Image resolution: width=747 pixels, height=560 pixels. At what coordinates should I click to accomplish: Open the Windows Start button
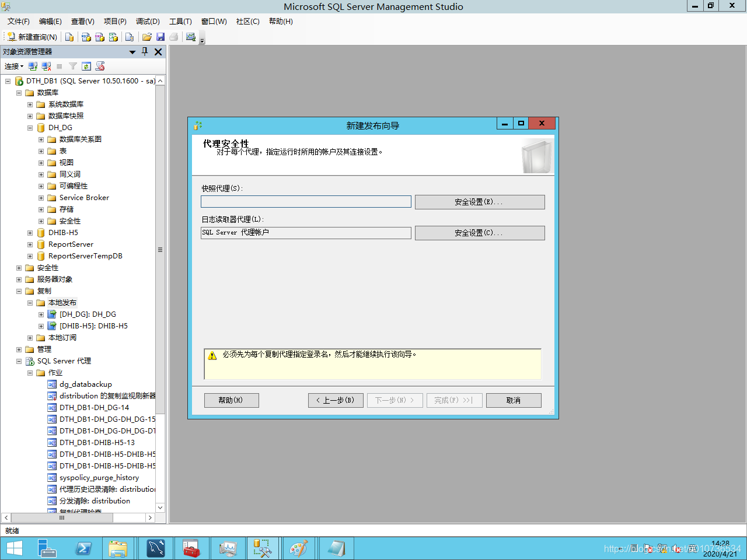[15, 548]
